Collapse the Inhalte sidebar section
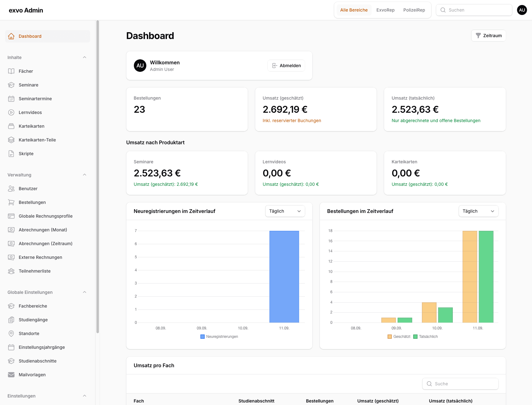Screen dimensions: 532x405 pyautogui.click(x=85, y=57)
